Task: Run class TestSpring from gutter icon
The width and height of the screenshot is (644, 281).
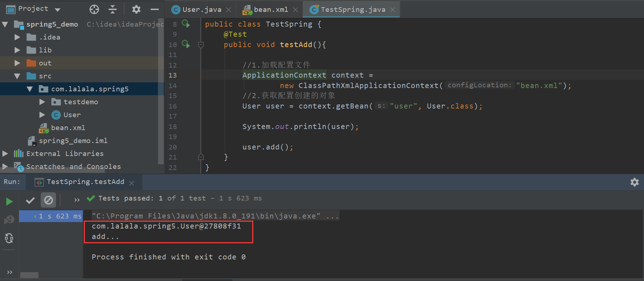Action: point(186,24)
